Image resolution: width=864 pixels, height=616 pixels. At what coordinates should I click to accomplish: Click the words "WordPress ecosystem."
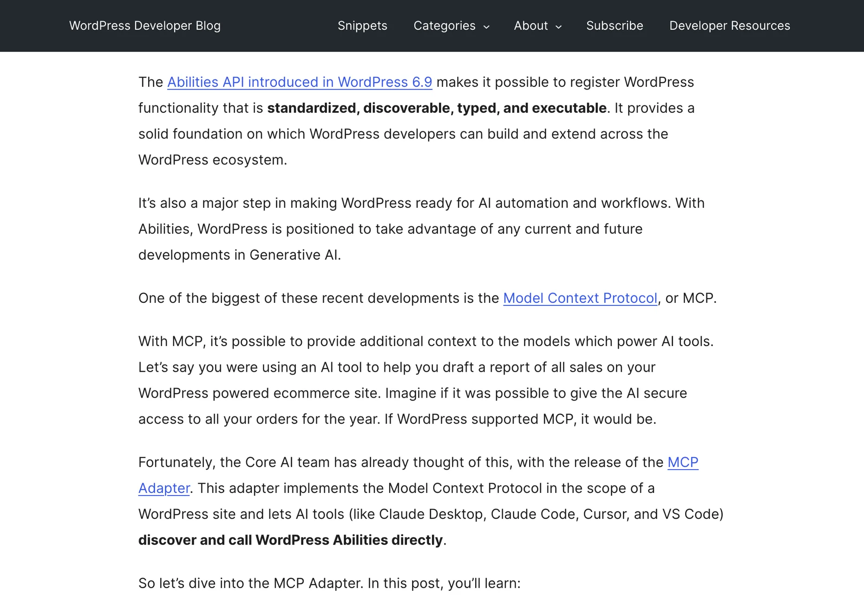coord(213,160)
